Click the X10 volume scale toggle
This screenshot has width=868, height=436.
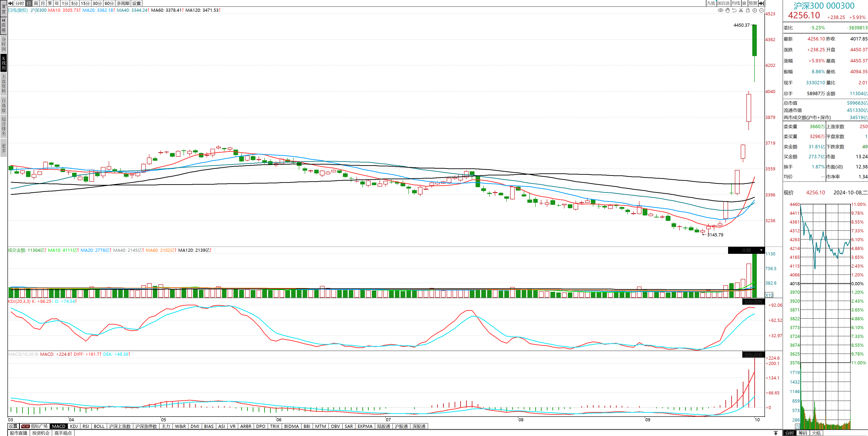(x=769, y=295)
